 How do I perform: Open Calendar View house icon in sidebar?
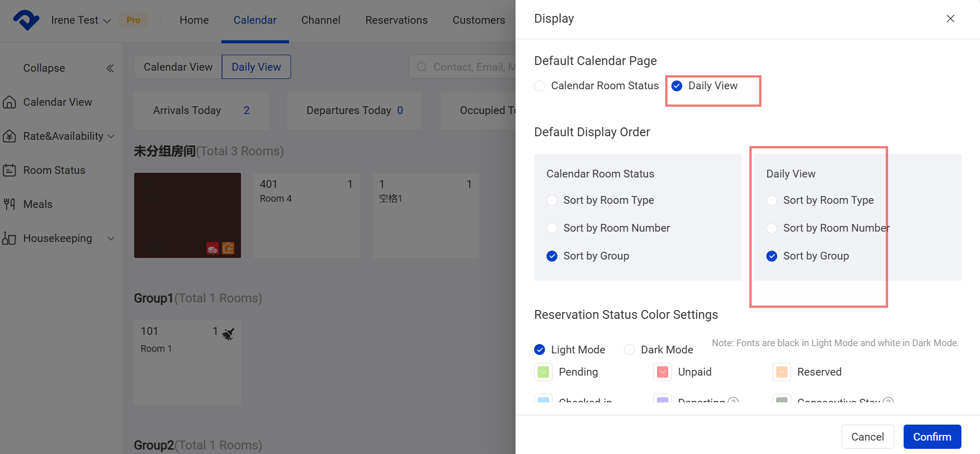coord(9,102)
